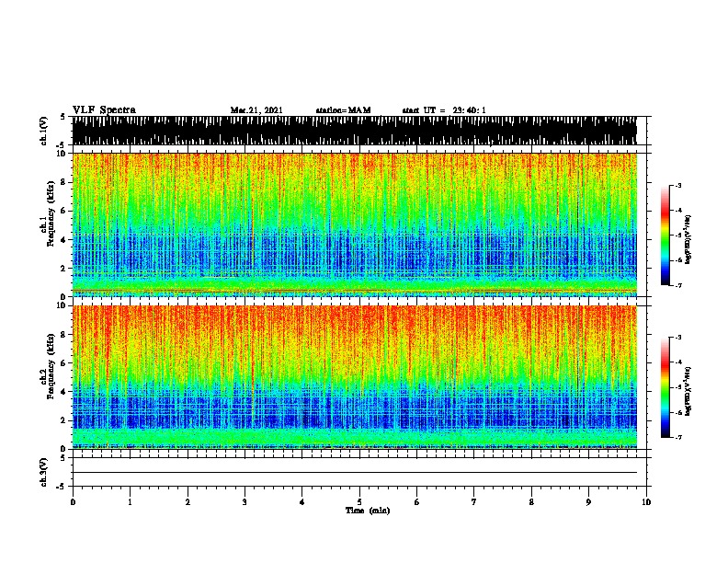Click the "4" kHz tick of ch.1 spectrogram
The height and width of the screenshot is (563, 728).
coord(64,240)
